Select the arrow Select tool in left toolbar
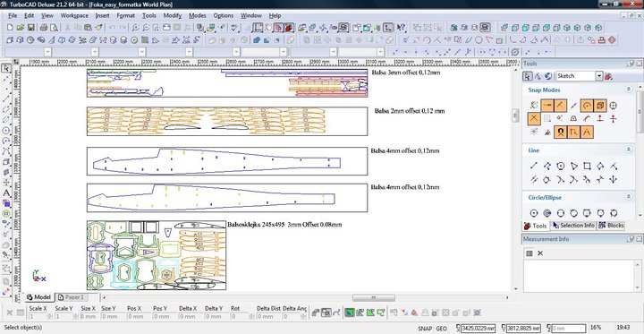 (x=6, y=68)
